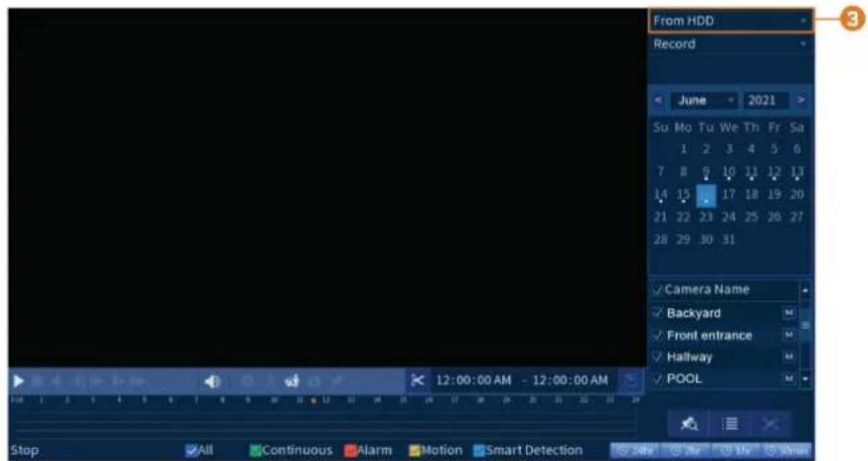868x461 pixels.
Task: Select the highlighted June 16 date
Action: pos(706,196)
